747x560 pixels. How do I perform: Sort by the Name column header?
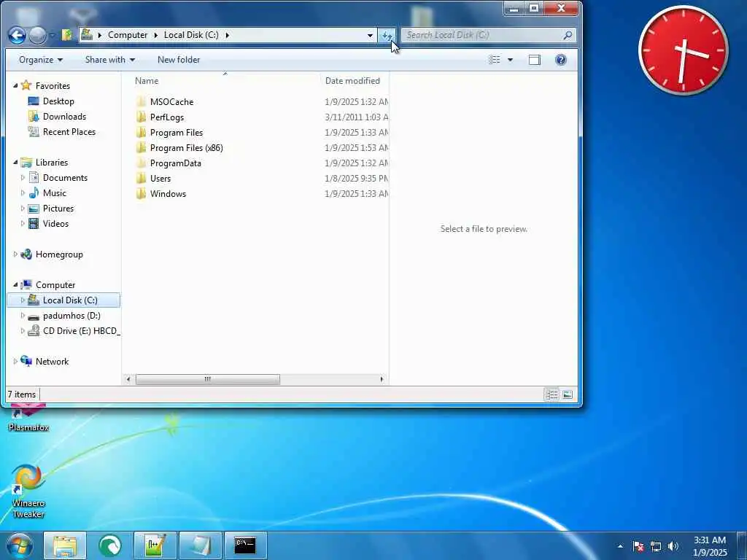146,81
